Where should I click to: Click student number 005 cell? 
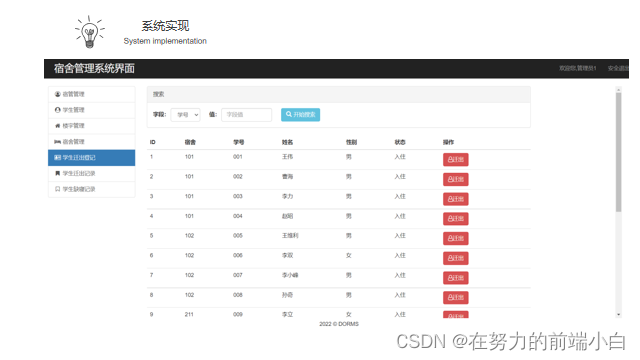pyautogui.click(x=238, y=236)
